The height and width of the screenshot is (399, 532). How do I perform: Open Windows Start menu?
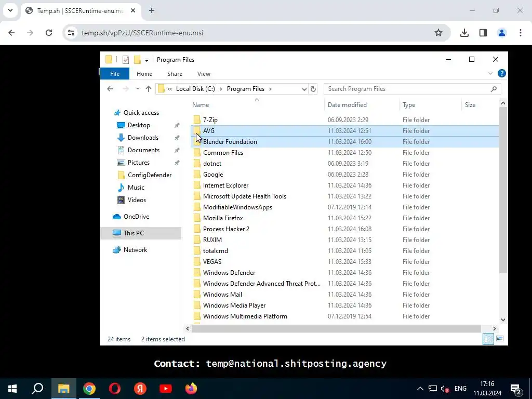[x=12, y=389]
